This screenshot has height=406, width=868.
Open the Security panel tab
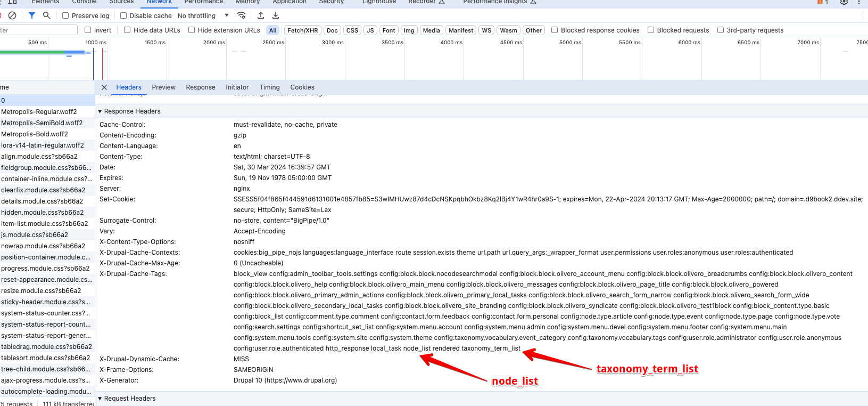pyautogui.click(x=331, y=2)
